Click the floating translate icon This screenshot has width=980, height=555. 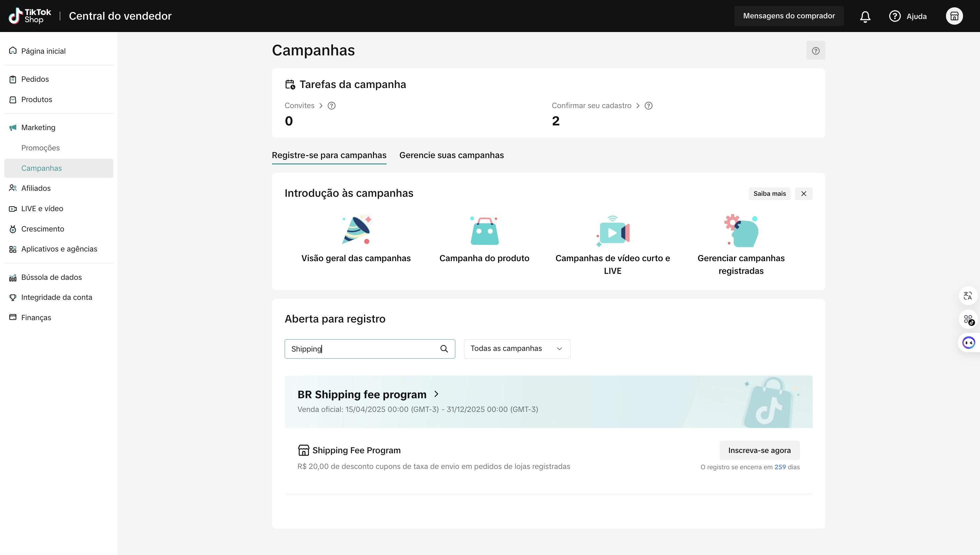coord(967,296)
